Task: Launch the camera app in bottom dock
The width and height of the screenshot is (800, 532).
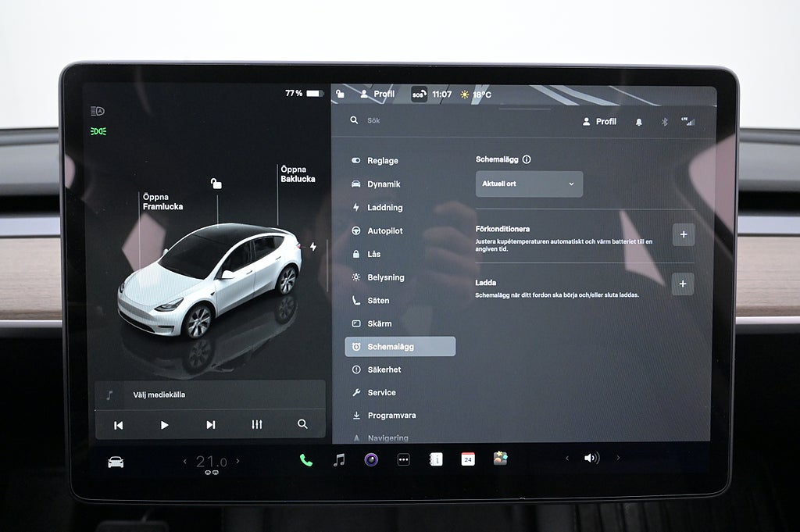Action: click(x=371, y=459)
